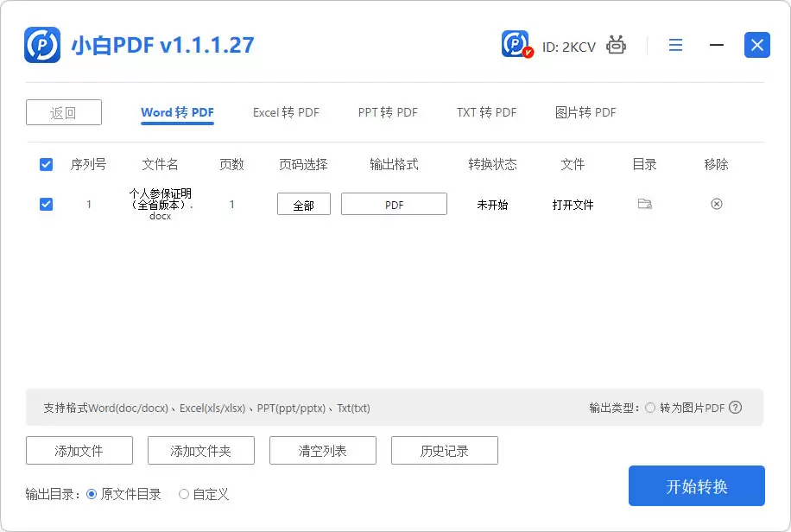
Task: Uncheck the checkbox for 个人参保证明 file row
Action: (46, 204)
